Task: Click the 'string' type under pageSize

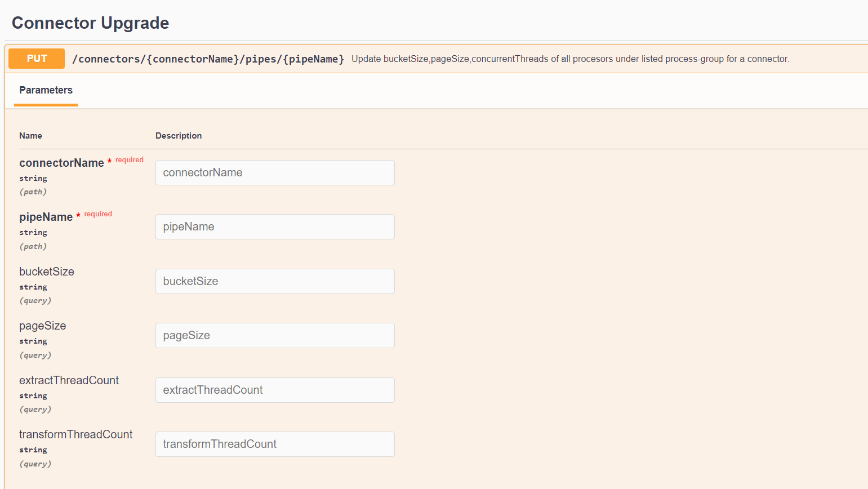Action: point(33,341)
